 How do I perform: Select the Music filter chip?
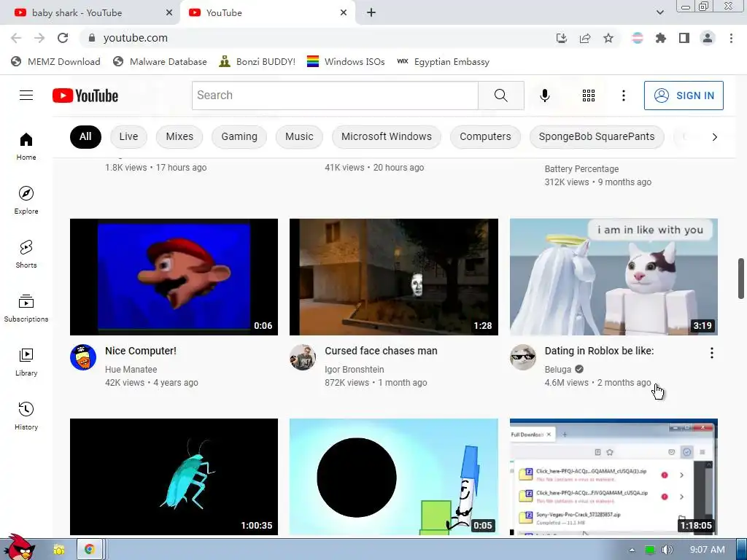[x=299, y=136]
